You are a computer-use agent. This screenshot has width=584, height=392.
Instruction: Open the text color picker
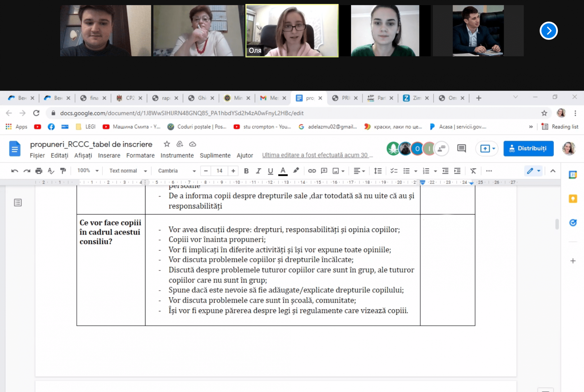tap(283, 171)
